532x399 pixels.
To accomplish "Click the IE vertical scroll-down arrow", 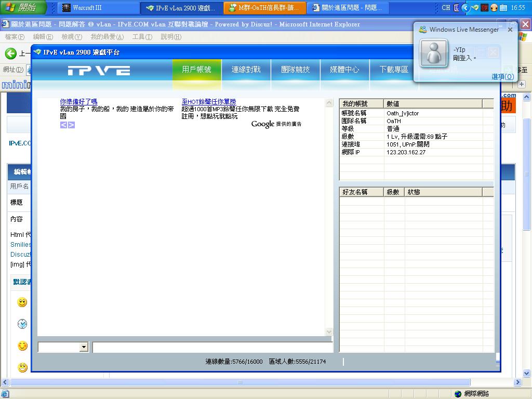I will click(527, 373).
